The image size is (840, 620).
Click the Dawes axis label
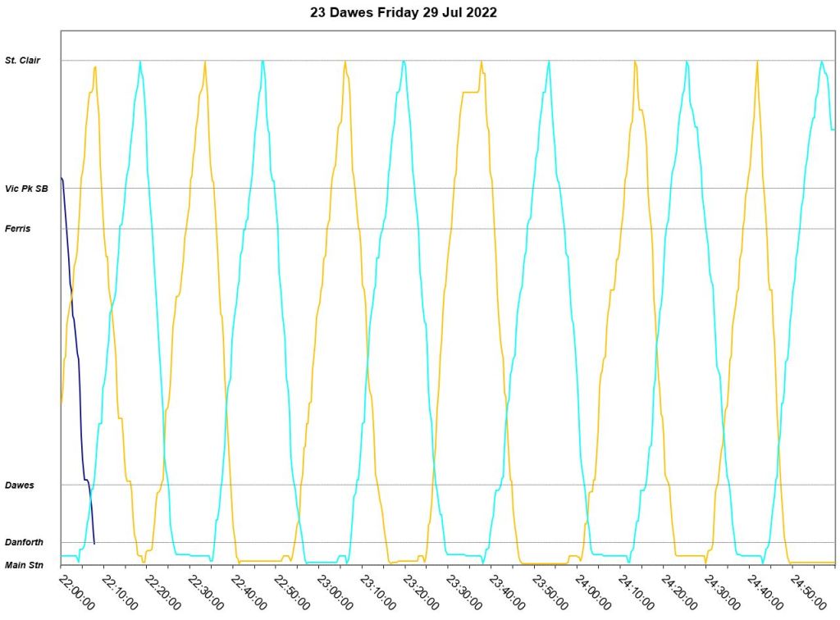click(20, 486)
